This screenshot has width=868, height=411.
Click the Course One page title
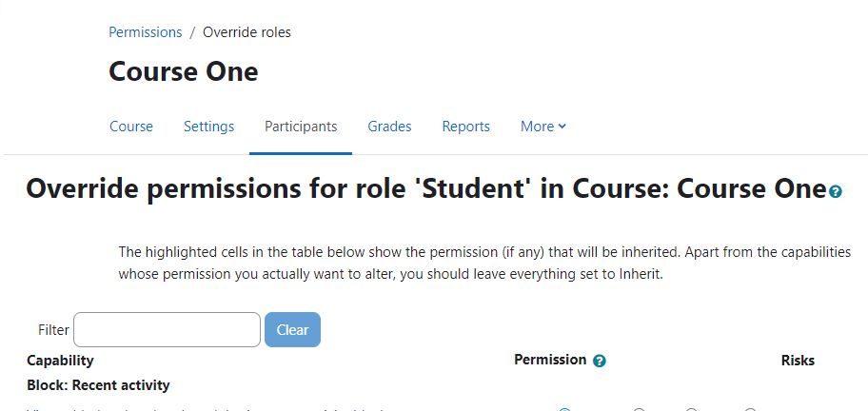(184, 72)
